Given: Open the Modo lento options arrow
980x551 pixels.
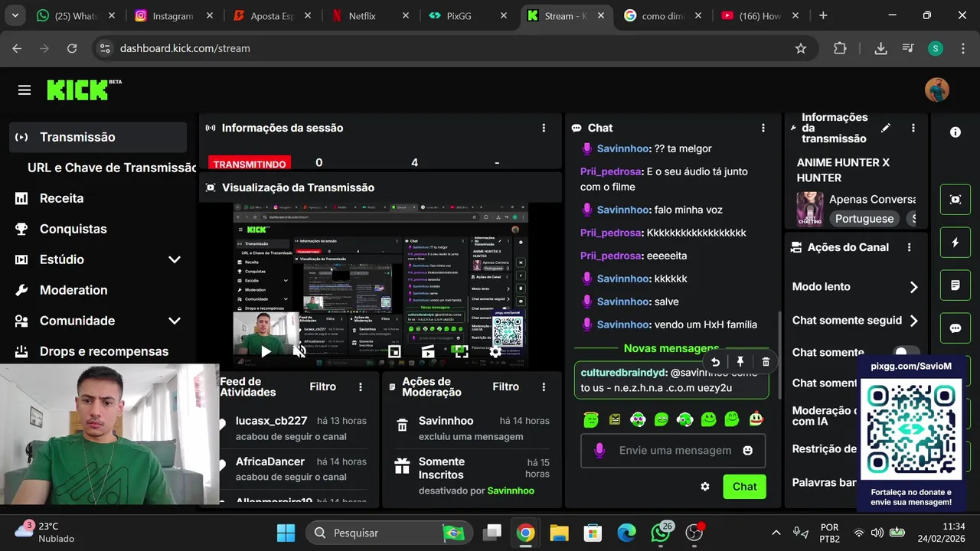Looking at the screenshot, I should pyautogui.click(x=913, y=287).
